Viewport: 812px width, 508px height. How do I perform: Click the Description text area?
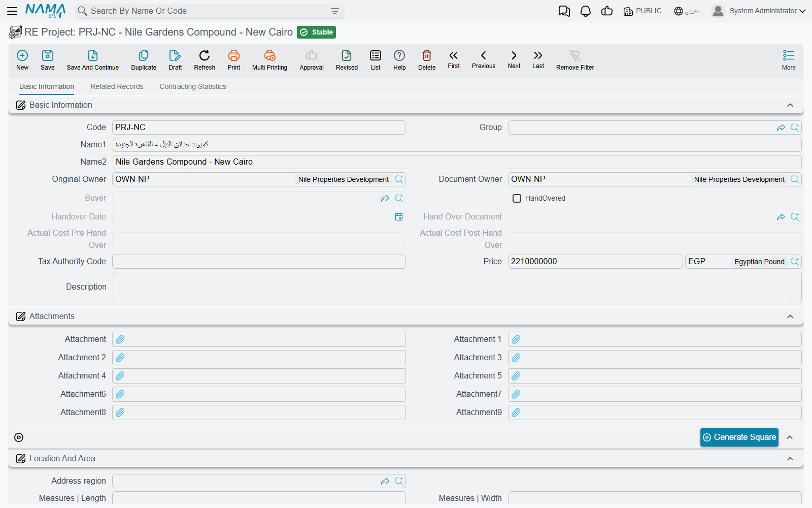457,287
